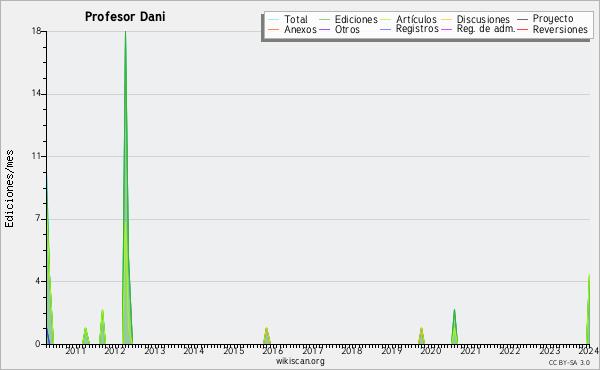Click the y-axis value 11

click(x=36, y=156)
